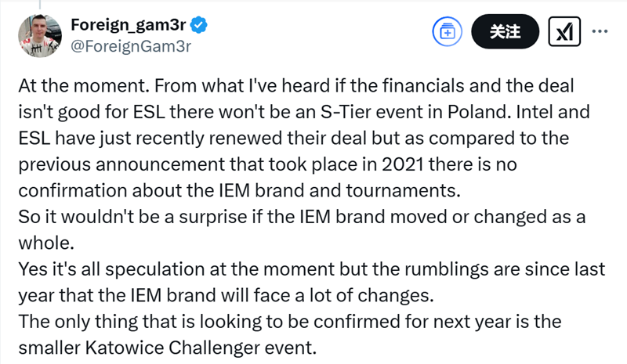Click the blue circular add-plus icon

[447, 31]
